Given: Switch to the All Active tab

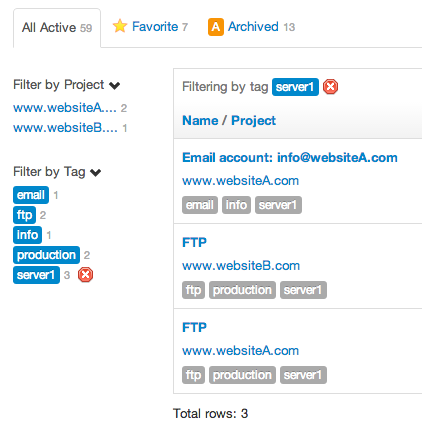Looking at the screenshot, I should 57,28.
